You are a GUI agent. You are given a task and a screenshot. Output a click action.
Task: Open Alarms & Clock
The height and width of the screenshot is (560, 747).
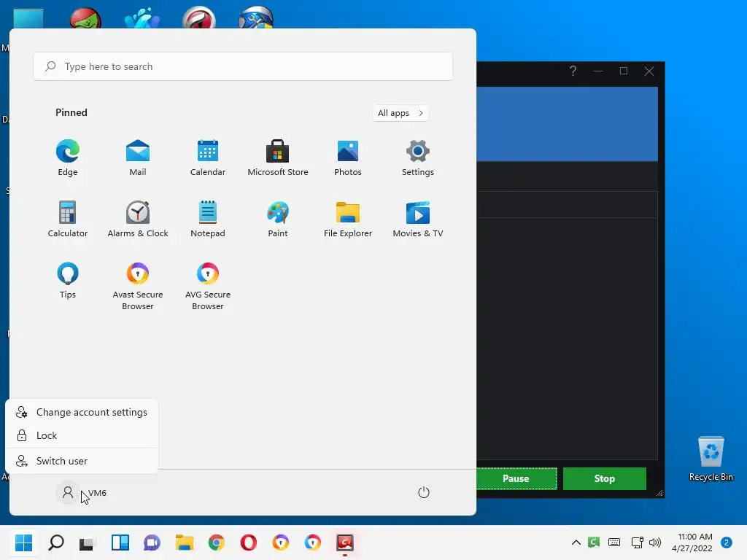pos(138,219)
